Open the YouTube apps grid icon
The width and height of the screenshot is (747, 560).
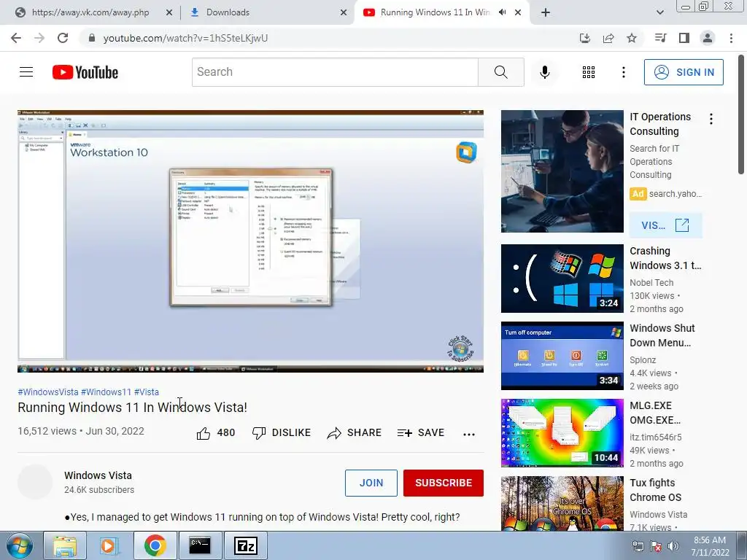[x=589, y=72]
